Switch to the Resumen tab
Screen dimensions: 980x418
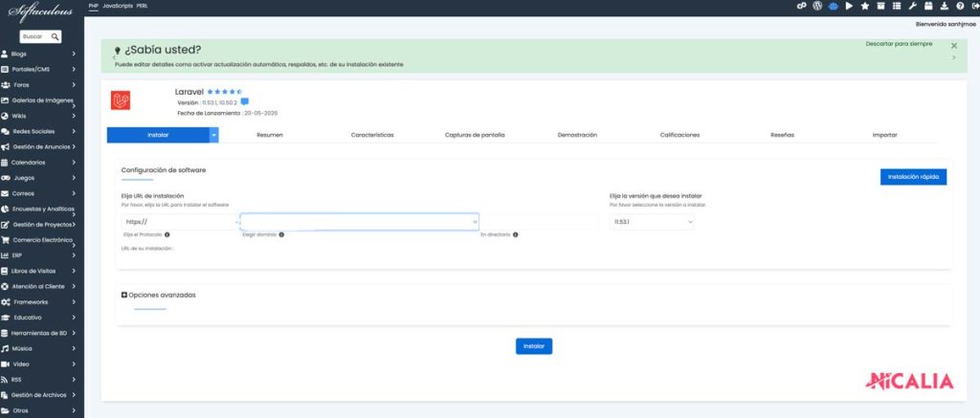click(x=270, y=135)
